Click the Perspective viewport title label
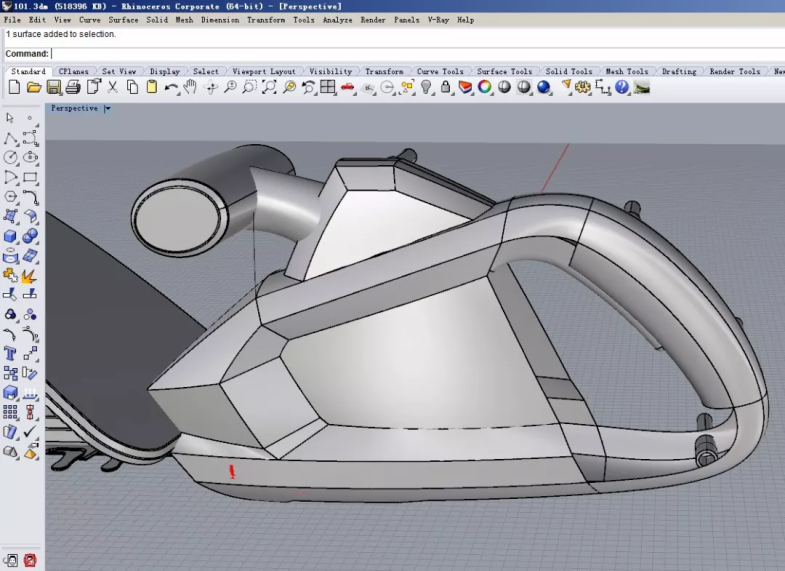Image resolution: width=785 pixels, height=571 pixels. (74, 109)
